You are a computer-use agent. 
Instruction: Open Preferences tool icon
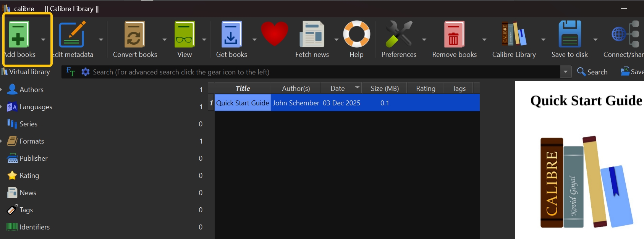tap(398, 35)
